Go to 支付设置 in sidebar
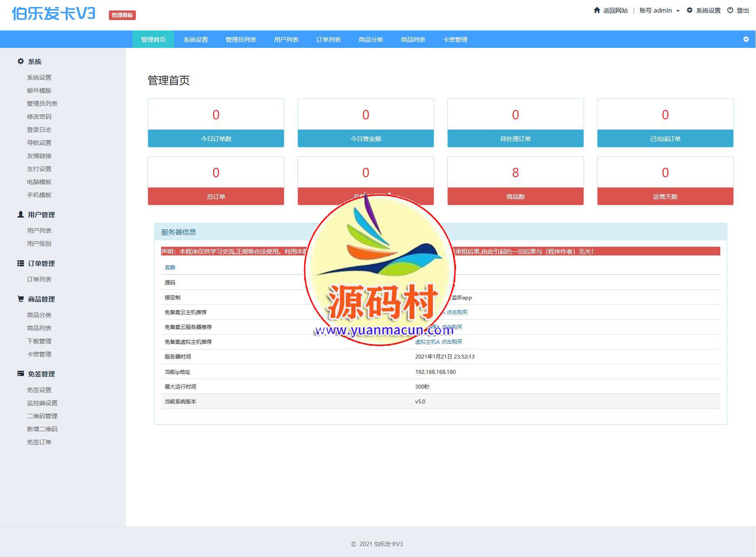The width and height of the screenshot is (756, 557). (39, 169)
